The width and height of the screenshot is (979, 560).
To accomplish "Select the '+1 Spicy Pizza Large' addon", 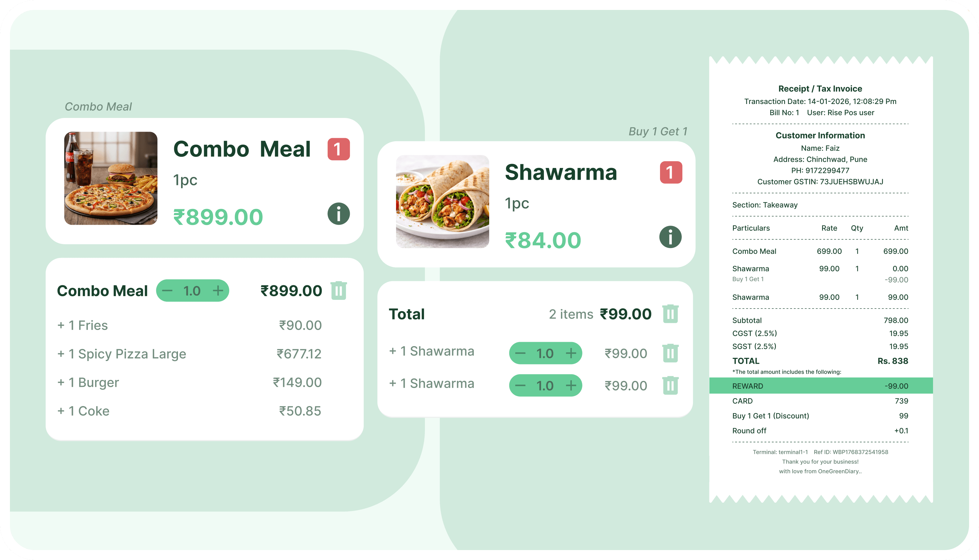I will [122, 354].
